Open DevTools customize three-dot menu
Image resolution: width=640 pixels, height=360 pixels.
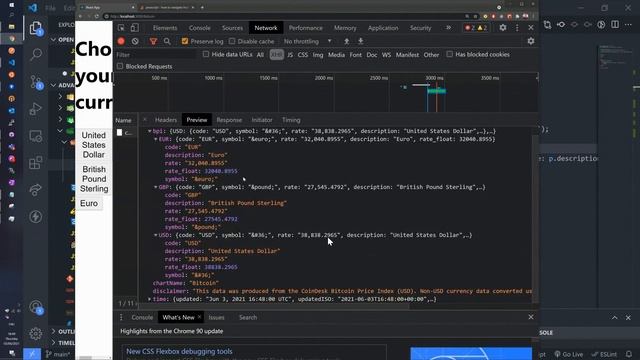click(x=517, y=28)
